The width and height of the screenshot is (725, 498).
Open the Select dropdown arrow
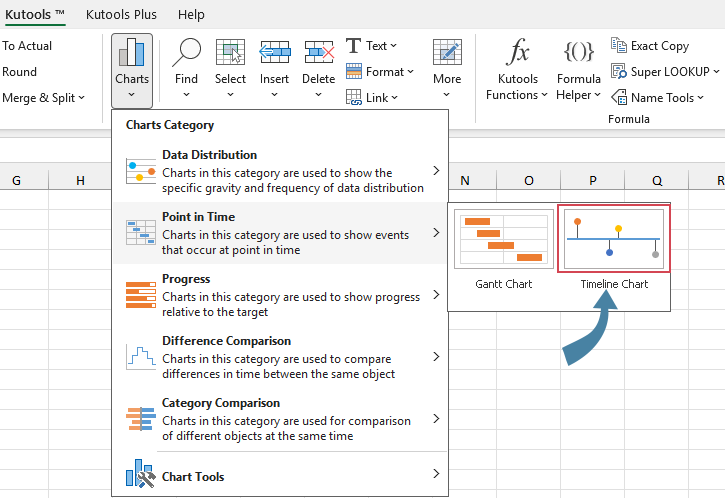pyautogui.click(x=230, y=94)
